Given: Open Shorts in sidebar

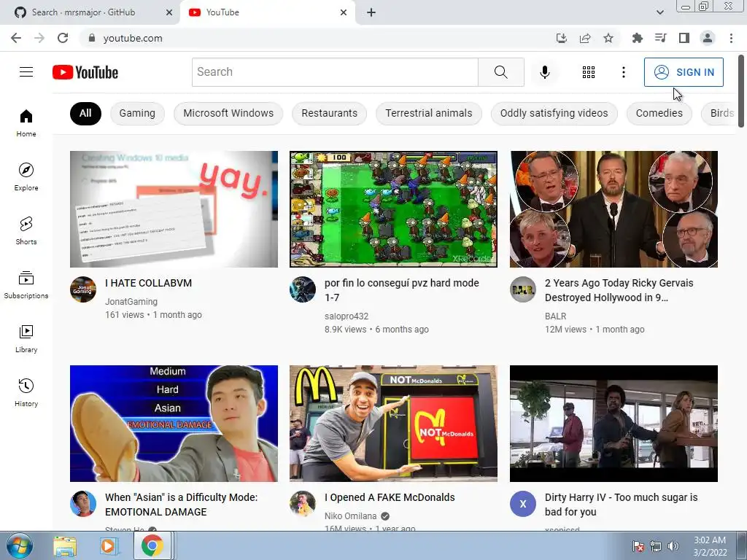Looking at the screenshot, I should pos(26,230).
